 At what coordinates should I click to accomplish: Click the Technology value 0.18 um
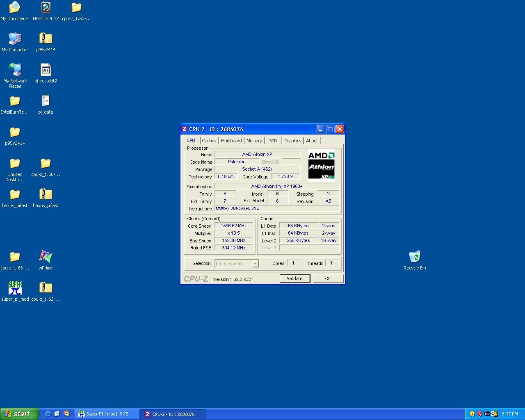coord(226,176)
